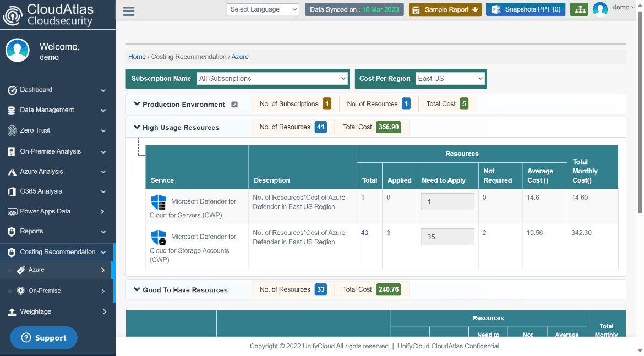Click the CloudAtlas logo icon
Viewport: 644px width, 356px height.
coord(12,15)
